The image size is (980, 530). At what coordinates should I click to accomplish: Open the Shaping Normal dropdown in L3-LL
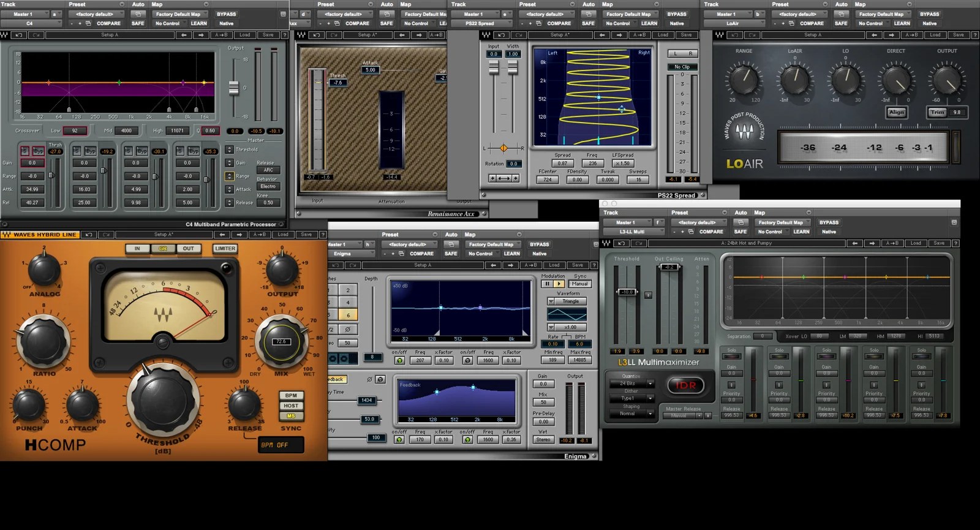(632, 414)
